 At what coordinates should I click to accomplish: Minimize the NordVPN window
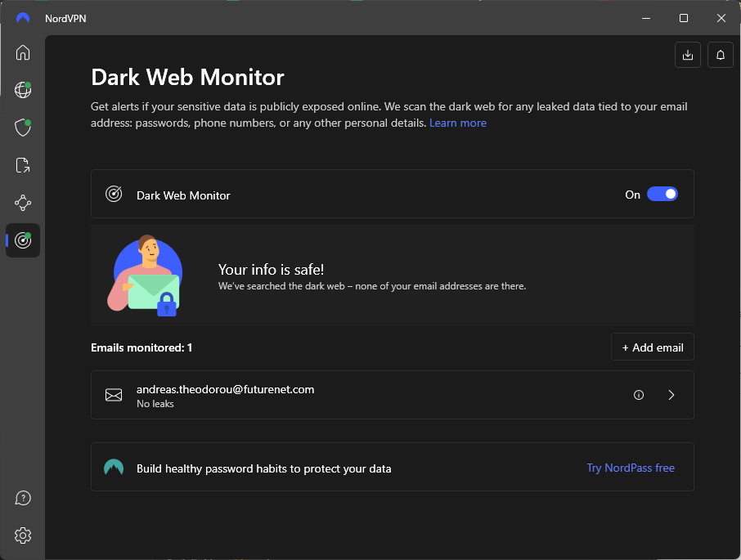(646, 19)
